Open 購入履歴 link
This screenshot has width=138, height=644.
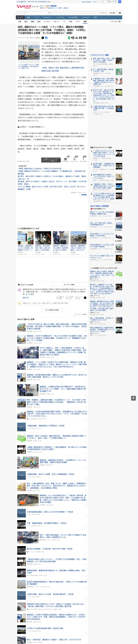pos(112,13)
